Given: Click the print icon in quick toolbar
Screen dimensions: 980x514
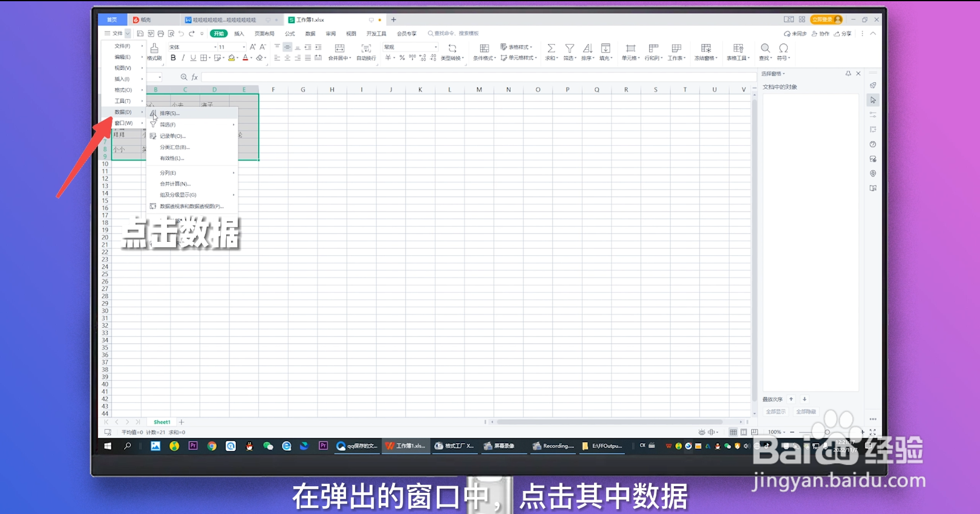Looking at the screenshot, I should tap(161, 33).
